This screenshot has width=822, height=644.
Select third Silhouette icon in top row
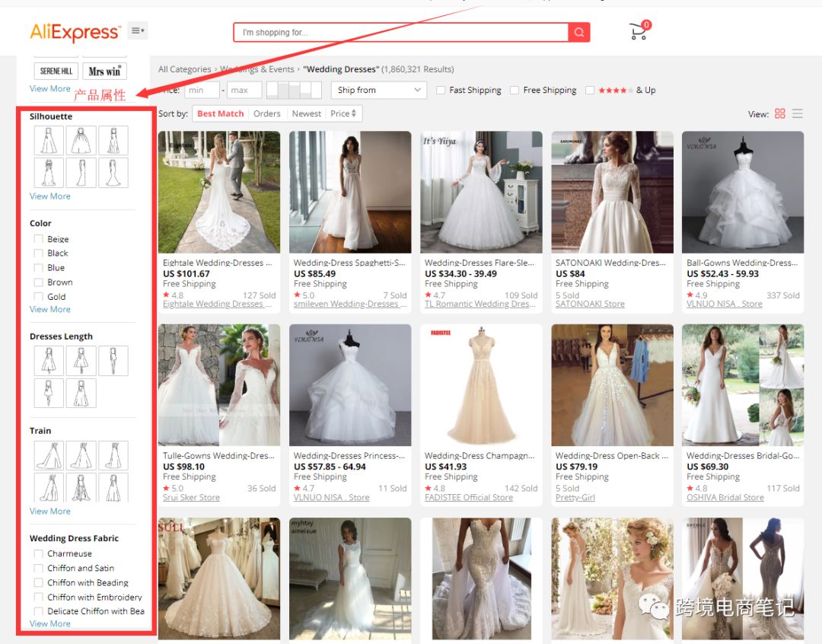[x=113, y=141]
